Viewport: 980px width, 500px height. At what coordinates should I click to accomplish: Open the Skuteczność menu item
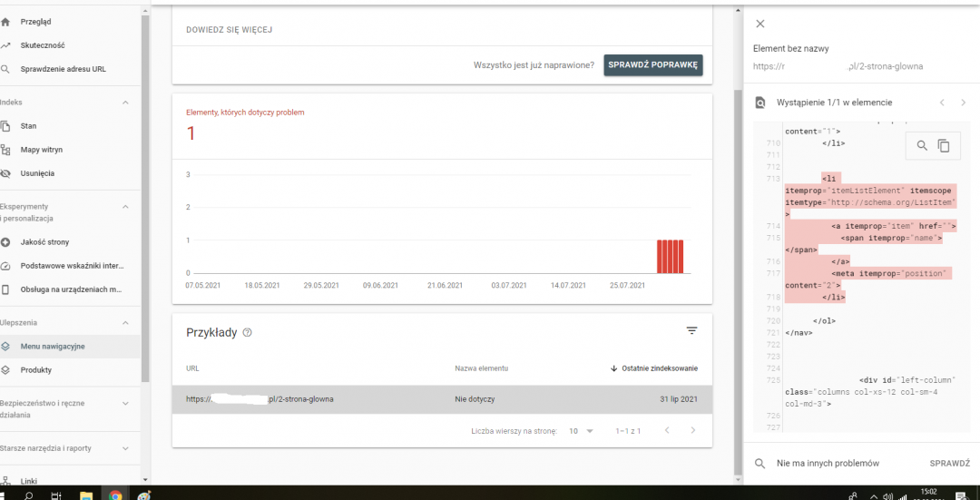[x=43, y=45]
